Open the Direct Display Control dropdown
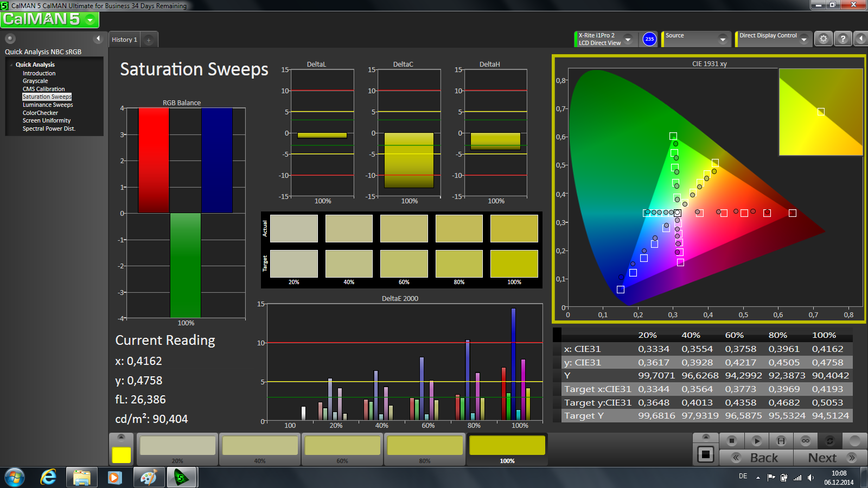Image resolution: width=868 pixels, height=488 pixels. coord(803,39)
